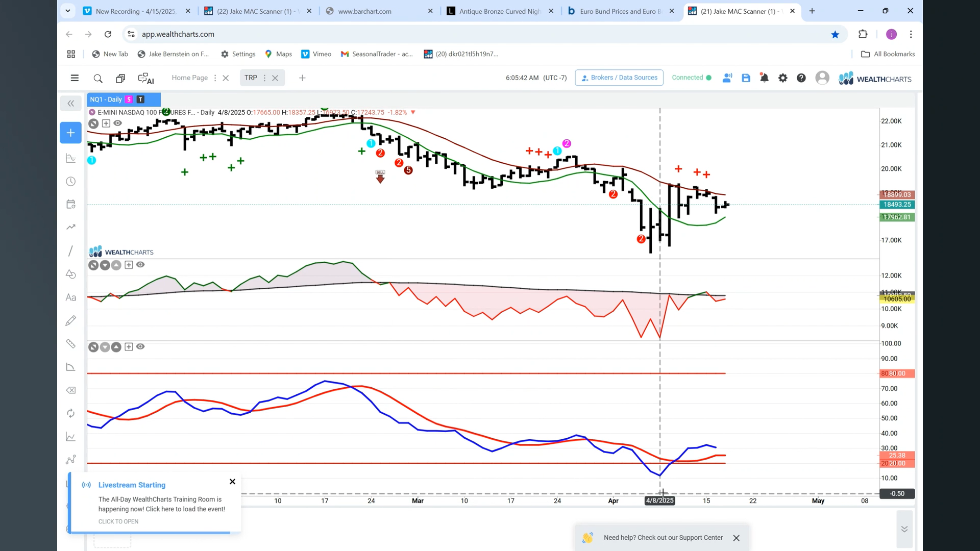Expand bottom pane with plus box

129,347
